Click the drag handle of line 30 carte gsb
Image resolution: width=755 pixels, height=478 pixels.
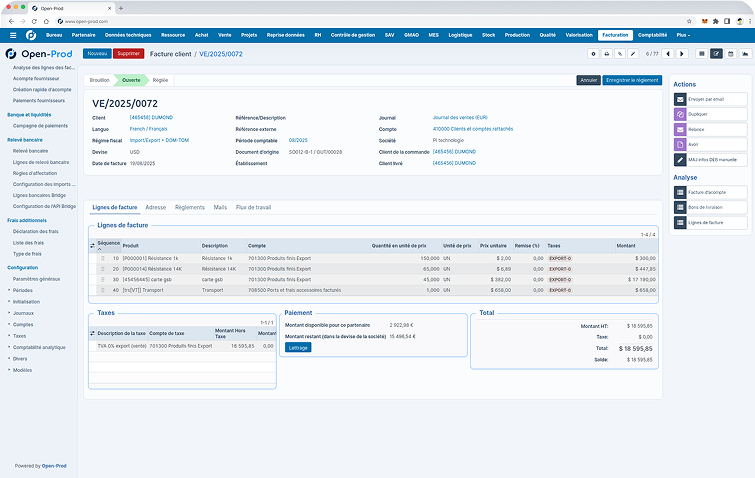[x=103, y=280]
